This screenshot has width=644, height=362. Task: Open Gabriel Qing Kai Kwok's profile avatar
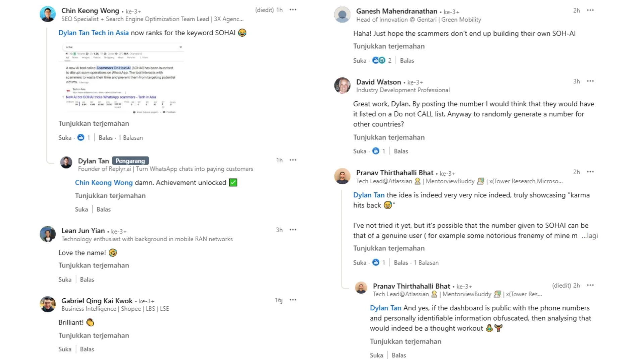point(48,304)
